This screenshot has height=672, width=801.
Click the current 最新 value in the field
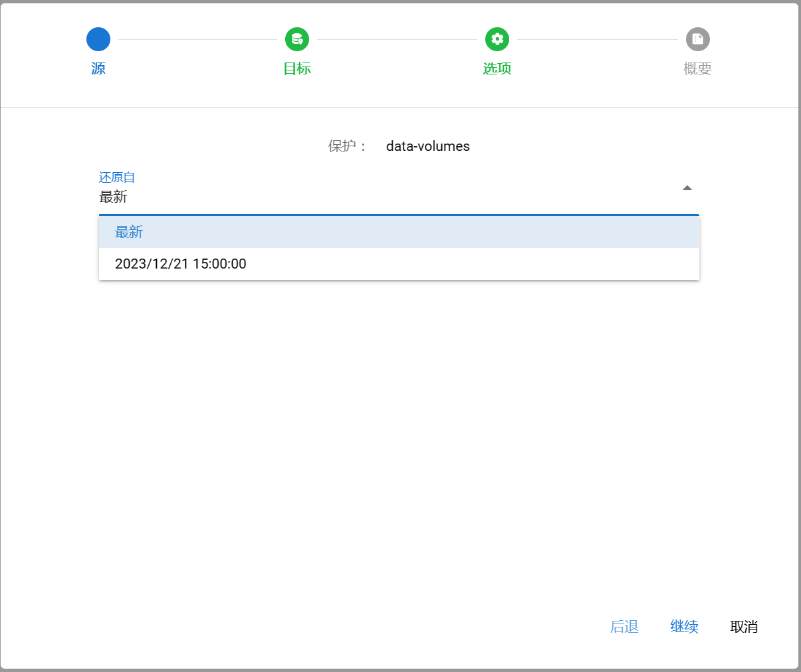pos(114,197)
